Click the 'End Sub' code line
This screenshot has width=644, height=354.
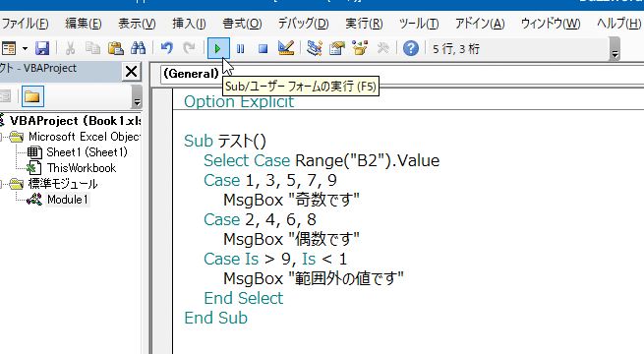click(x=216, y=318)
